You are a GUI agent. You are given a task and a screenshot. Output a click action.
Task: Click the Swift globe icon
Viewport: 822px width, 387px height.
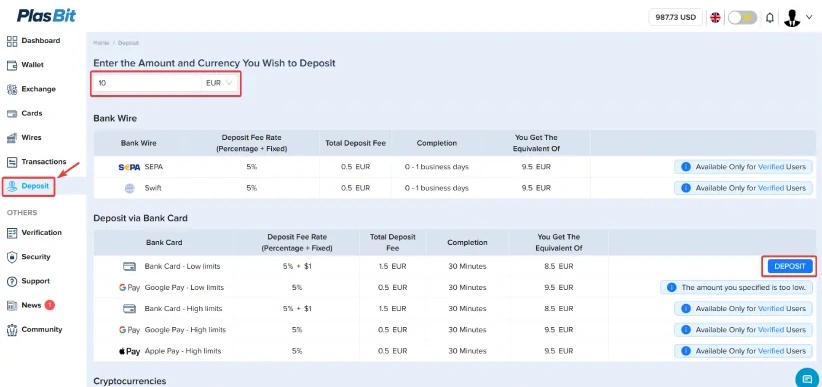[x=129, y=188]
